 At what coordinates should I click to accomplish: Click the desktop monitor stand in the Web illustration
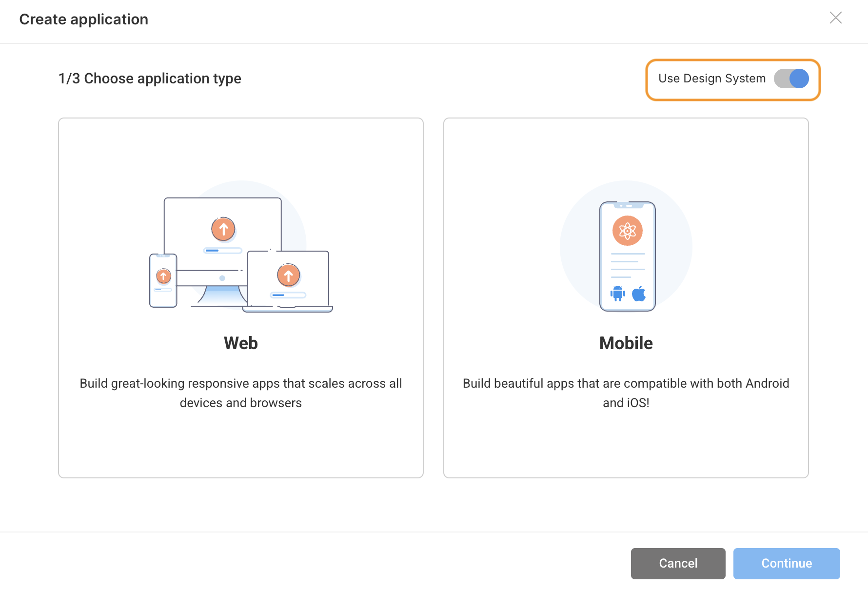click(222, 295)
